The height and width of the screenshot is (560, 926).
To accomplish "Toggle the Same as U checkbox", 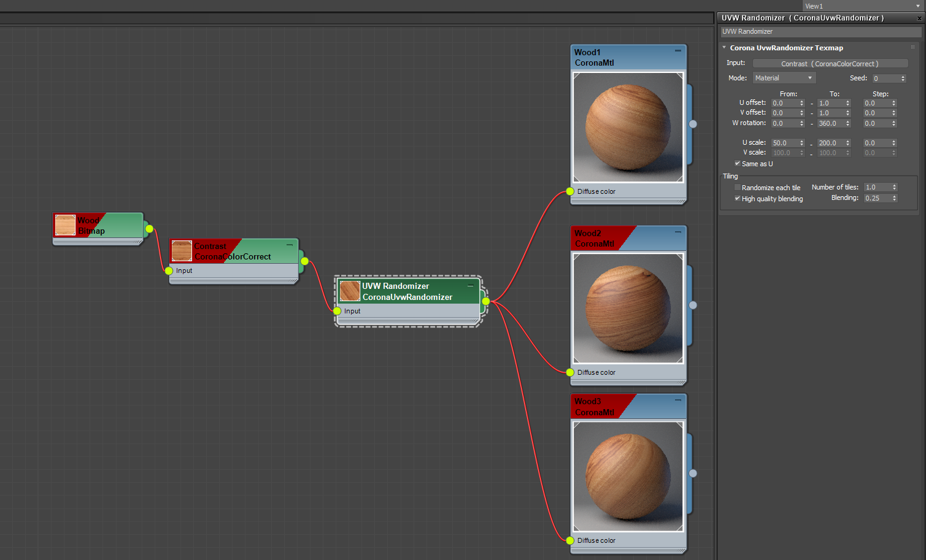I will (x=738, y=164).
